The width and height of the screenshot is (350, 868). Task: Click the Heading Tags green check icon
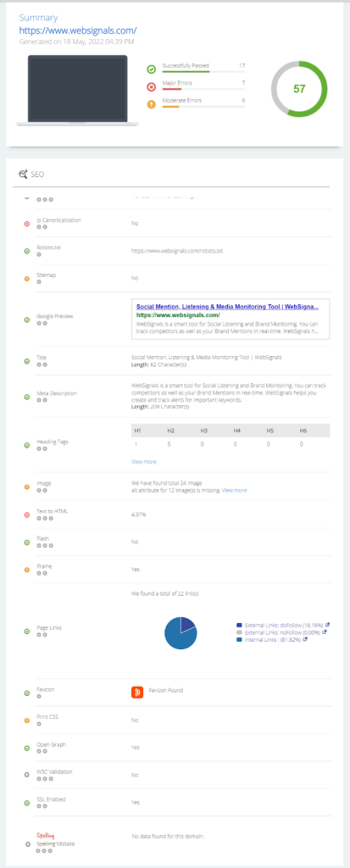[x=26, y=445]
